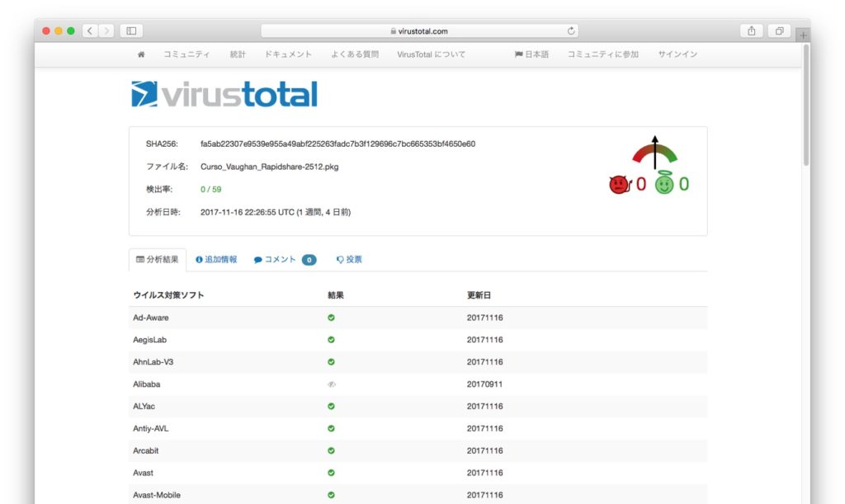Click the page reload icon in address bar

pos(571,31)
